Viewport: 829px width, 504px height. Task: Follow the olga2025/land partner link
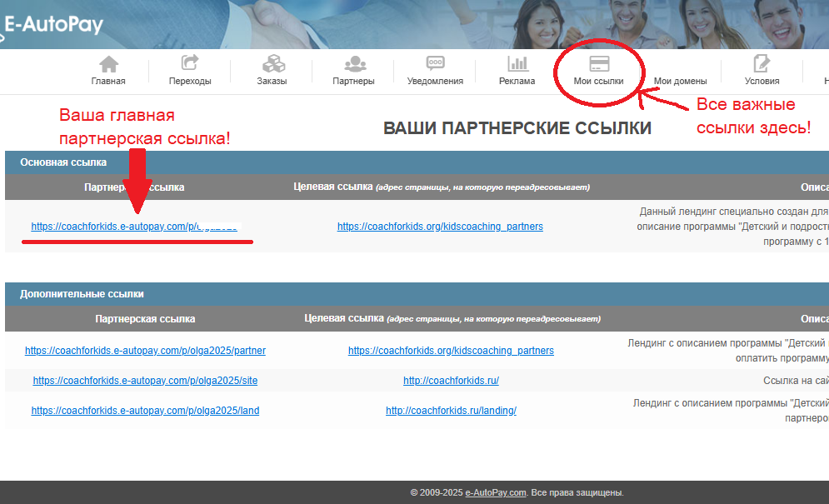tap(146, 411)
